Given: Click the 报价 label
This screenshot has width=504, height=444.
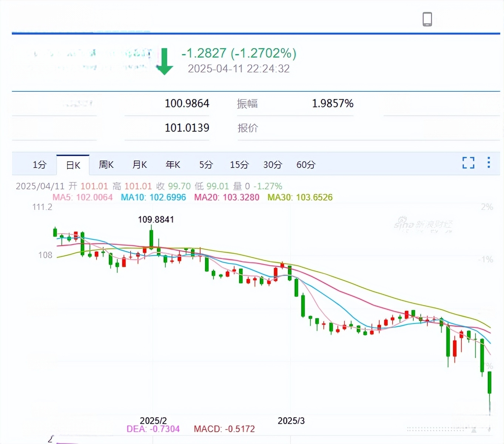Looking at the screenshot, I should [x=248, y=128].
